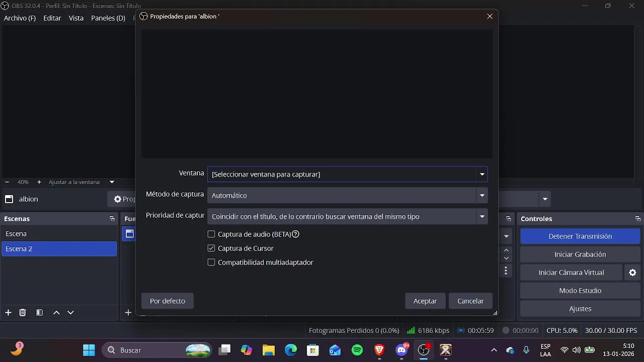Open the Archivo (F) menu
The height and width of the screenshot is (362, 644).
pos(20,18)
